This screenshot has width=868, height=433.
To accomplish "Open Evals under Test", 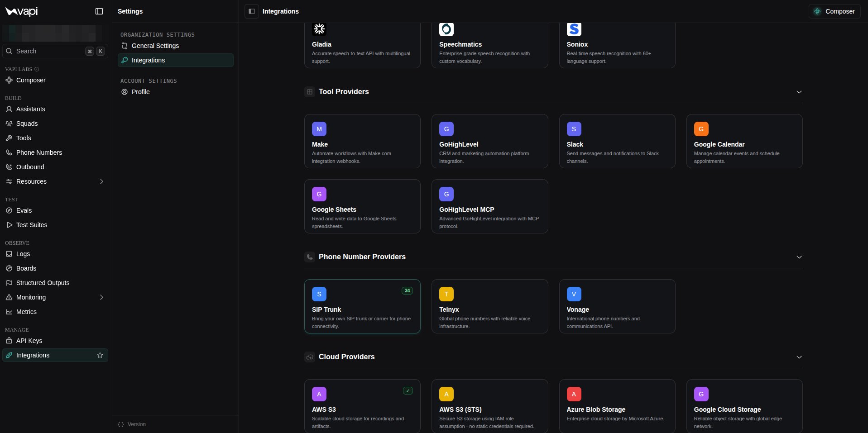I will click(55, 210).
